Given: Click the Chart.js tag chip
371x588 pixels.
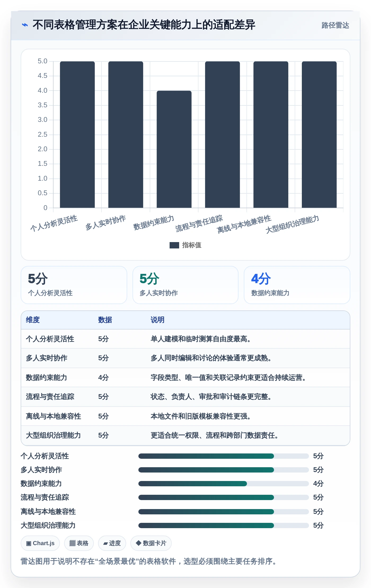Looking at the screenshot, I should tap(40, 543).
